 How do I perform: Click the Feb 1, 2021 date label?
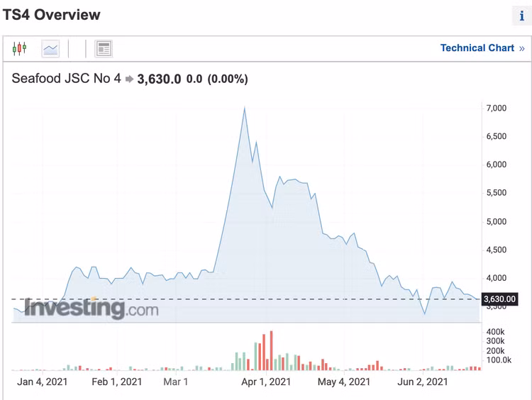pyautogui.click(x=117, y=382)
